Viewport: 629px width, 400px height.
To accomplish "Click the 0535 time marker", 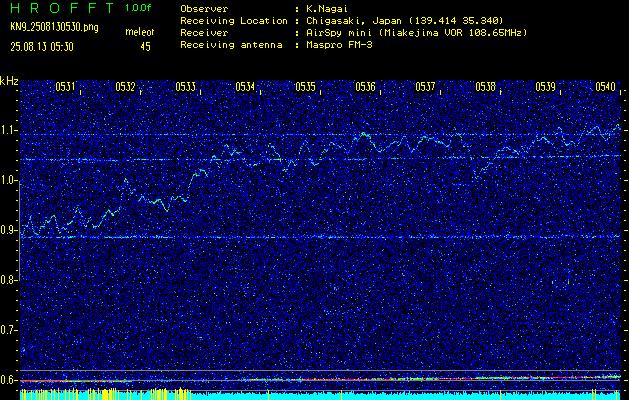I will [x=305, y=87].
